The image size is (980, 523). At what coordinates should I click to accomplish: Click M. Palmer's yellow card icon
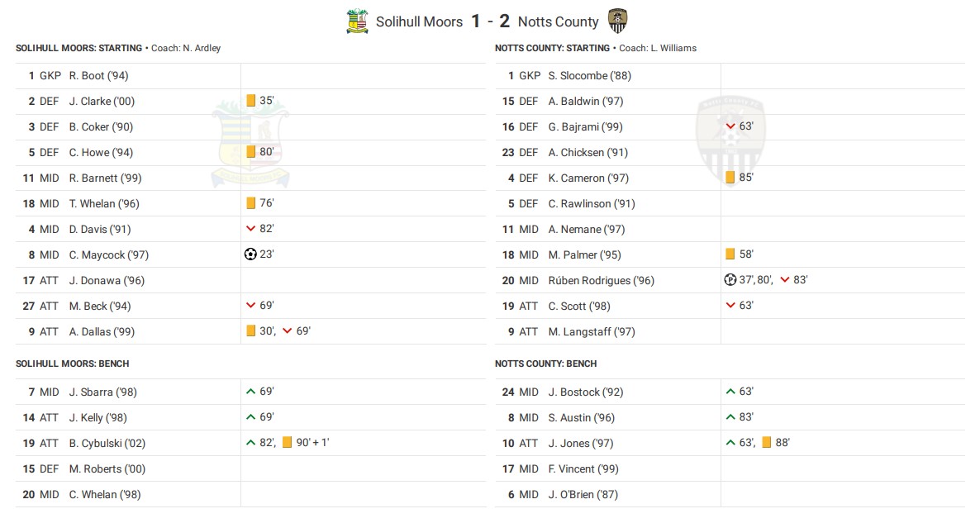coord(730,254)
